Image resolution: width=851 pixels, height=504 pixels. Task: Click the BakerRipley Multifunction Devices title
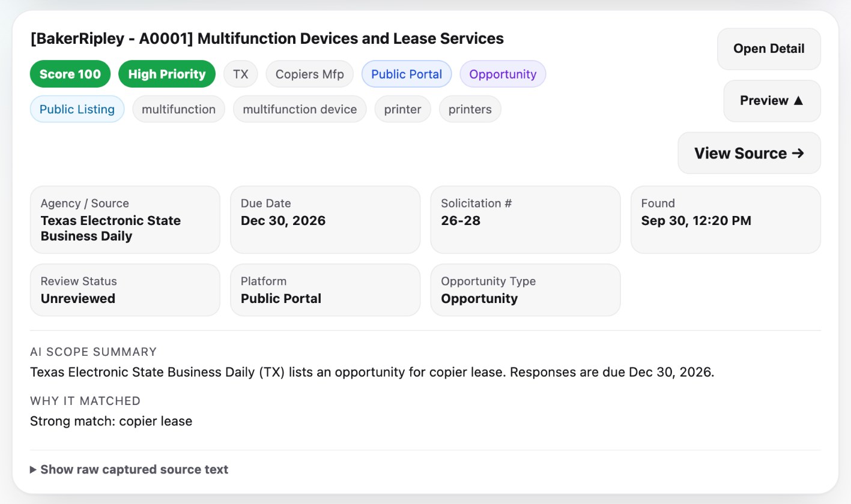pos(267,39)
